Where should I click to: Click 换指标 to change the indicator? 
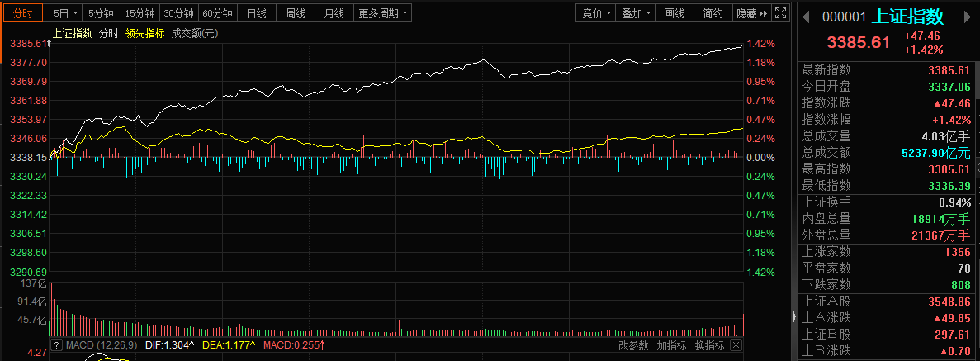click(x=709, y=345)
